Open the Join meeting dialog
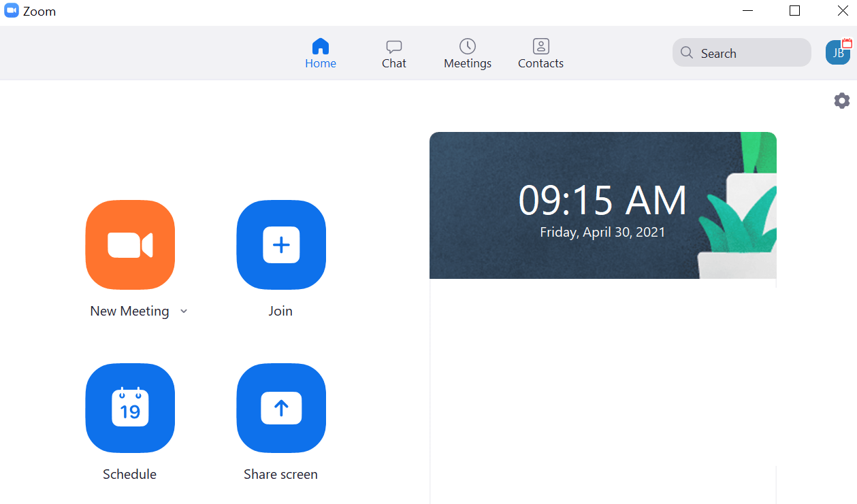This screenshot has height=504, width=857. point(280,245)
